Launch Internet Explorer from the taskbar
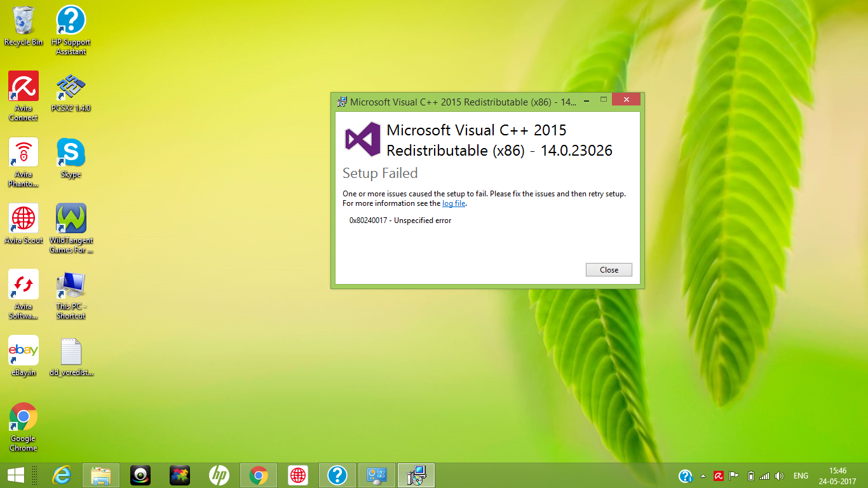868x488 pixels. click(x=62, y=475)
